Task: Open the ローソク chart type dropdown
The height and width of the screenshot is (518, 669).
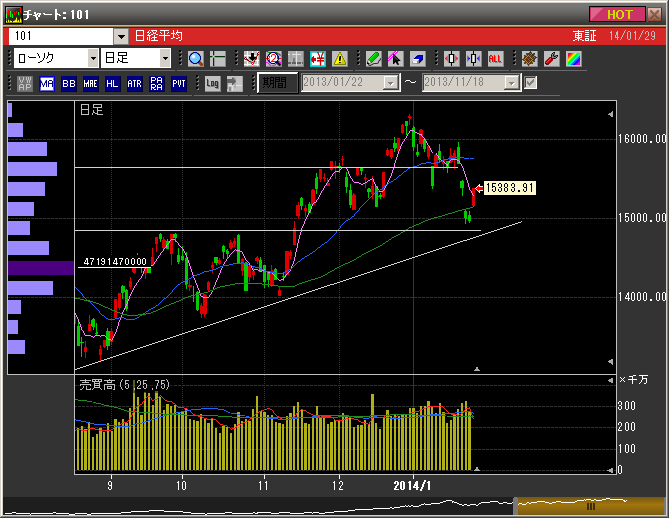Action: 91,59
